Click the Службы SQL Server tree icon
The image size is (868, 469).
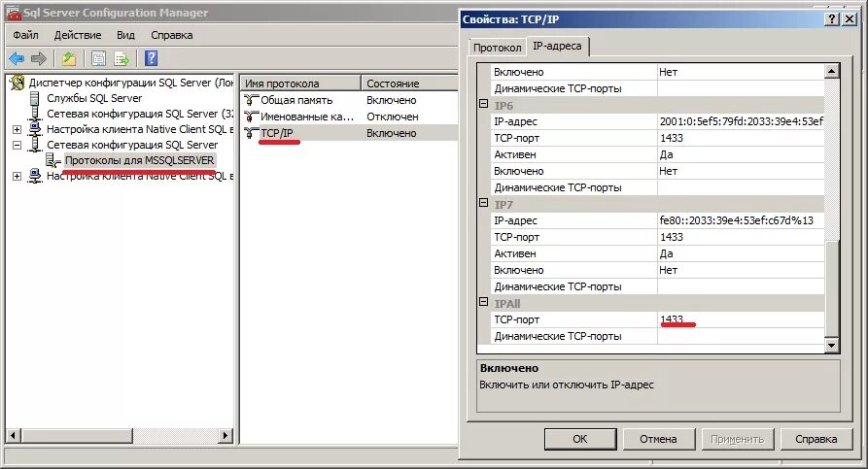click(x=35, y=98)
